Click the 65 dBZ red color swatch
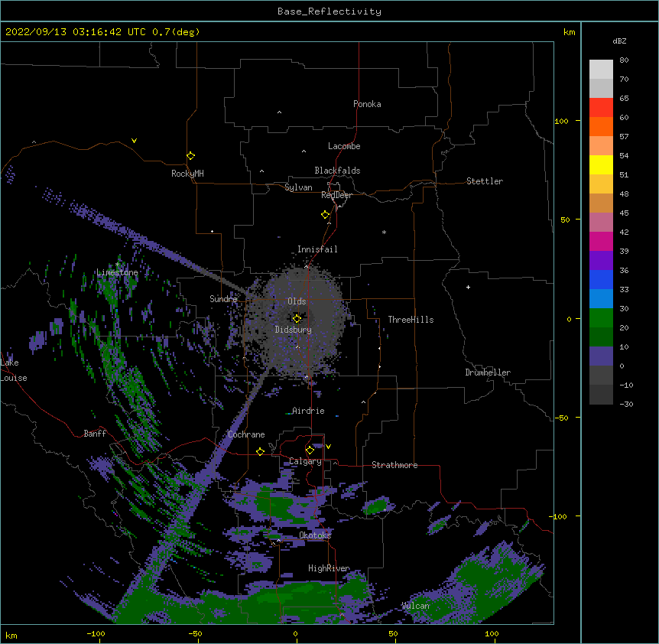The image size is (659, 644). pos(601,107)
